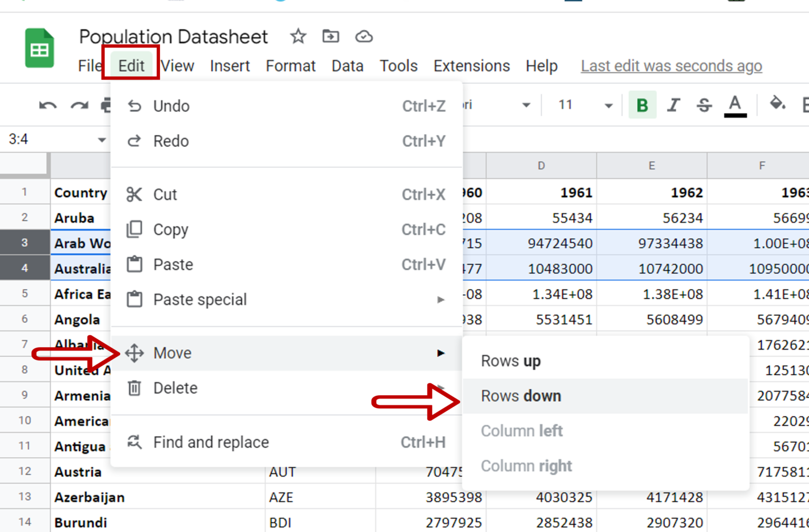Toggle Italic formatting
Screen dimensions: 809x532
(x=673, y=105)
